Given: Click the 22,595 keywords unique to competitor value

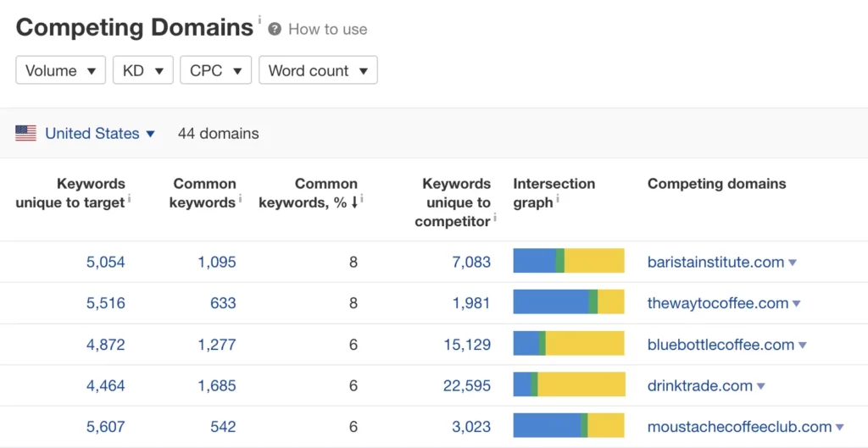Looking at the screenshot, I should [x=467, y=385].
